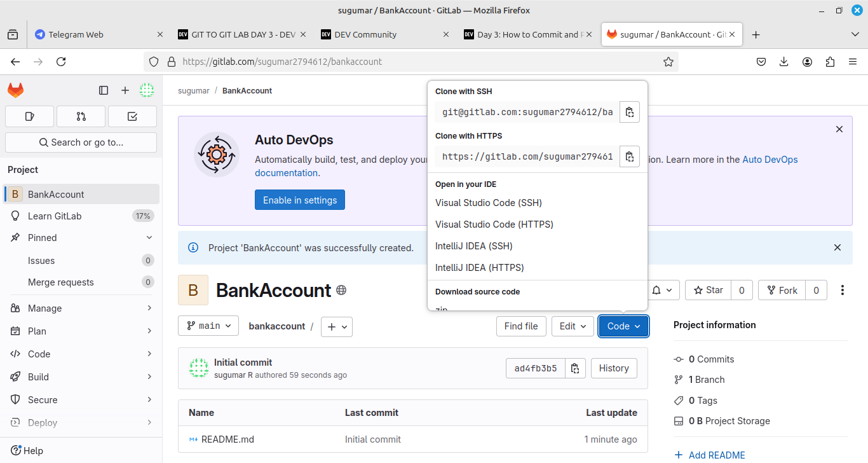
Task: Toggle the GitLab sidebar collapse icon
Action: 104,90
